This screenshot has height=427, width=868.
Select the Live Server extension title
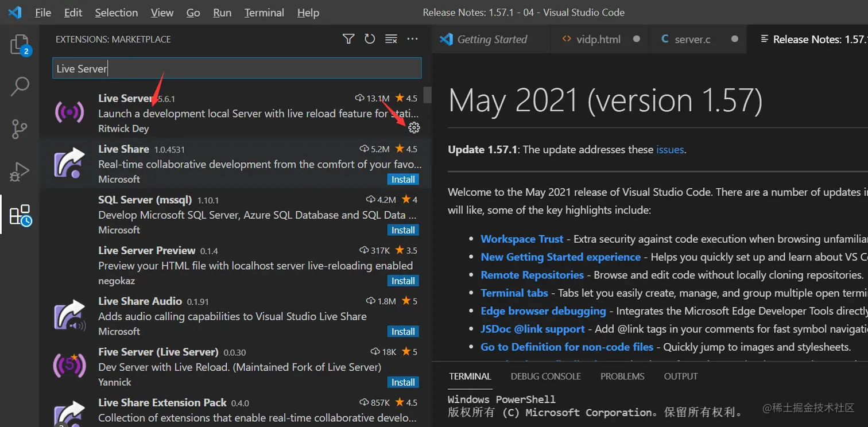(x=125, y=98)
